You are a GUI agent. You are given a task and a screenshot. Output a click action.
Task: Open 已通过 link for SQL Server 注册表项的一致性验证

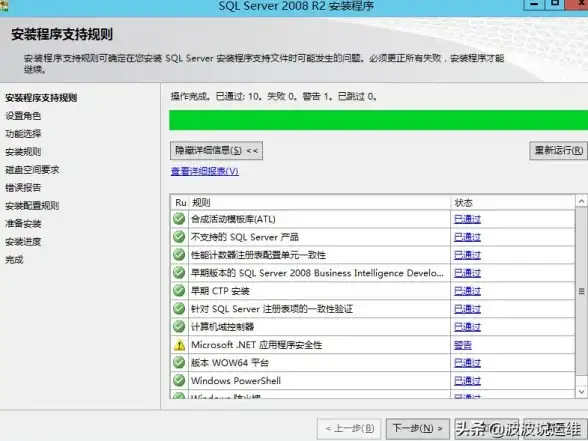467,309
